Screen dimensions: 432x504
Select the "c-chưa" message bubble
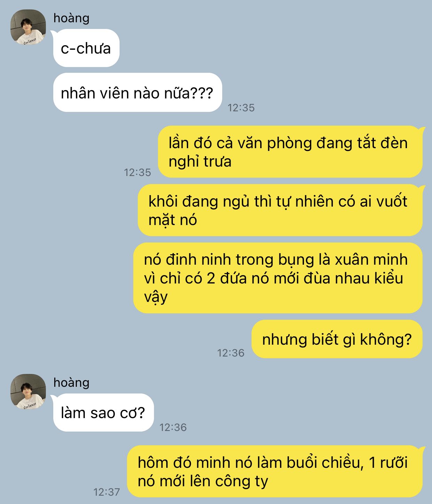coord(86,48)
